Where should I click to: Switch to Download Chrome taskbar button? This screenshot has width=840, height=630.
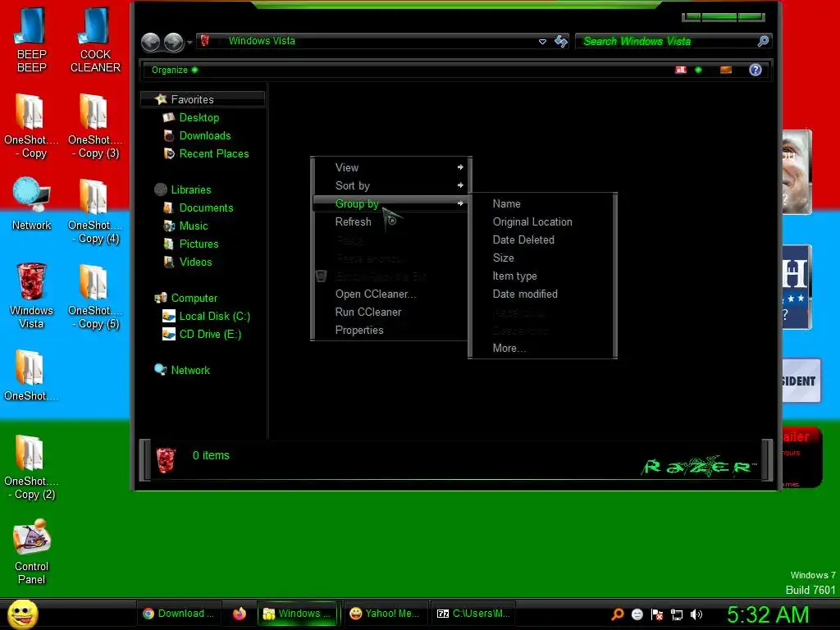(x=180, y=614)
